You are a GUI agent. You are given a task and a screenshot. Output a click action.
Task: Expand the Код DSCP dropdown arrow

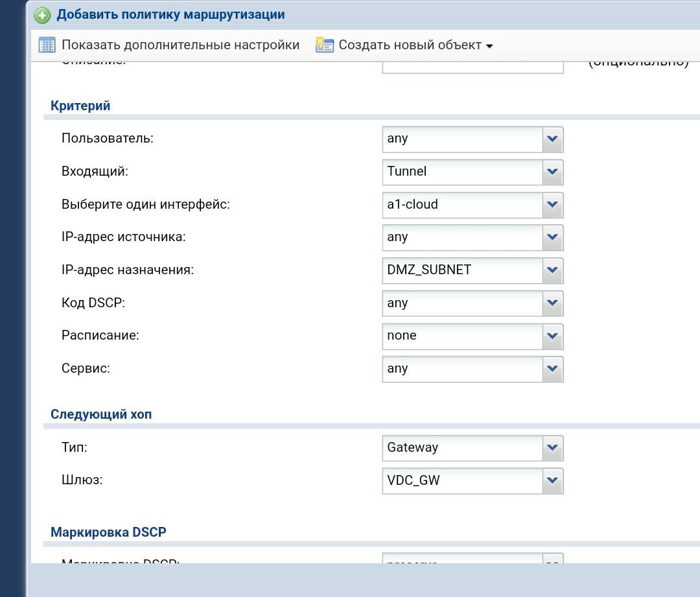click(x=553, y=303)
